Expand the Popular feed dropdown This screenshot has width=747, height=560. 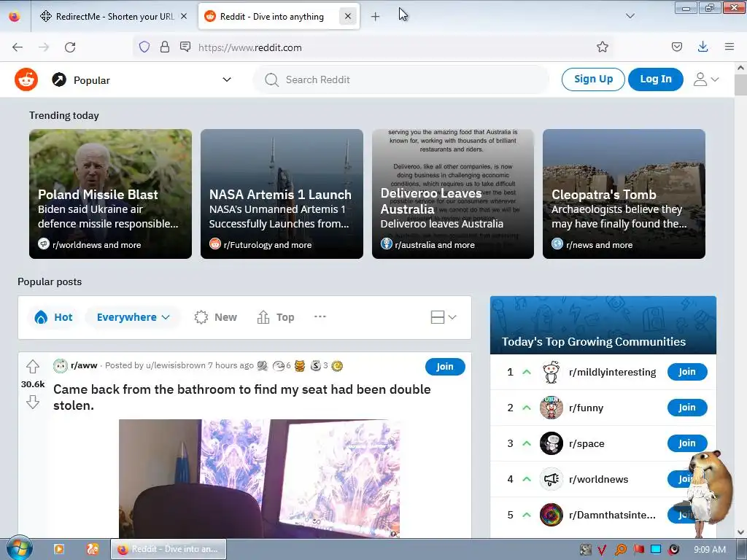click(227, 79)
